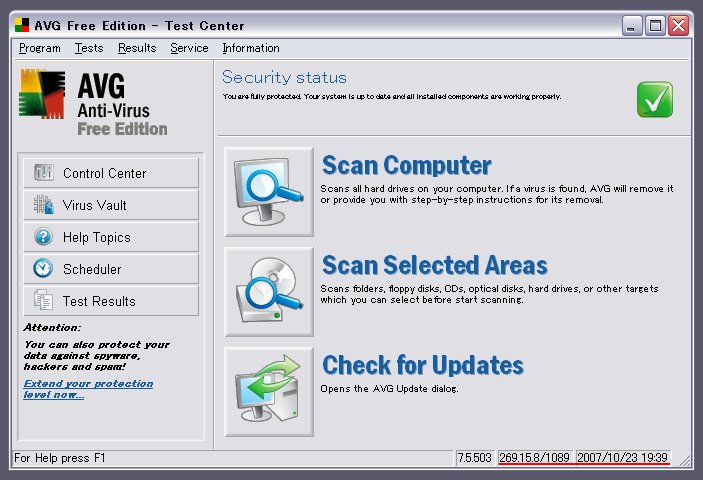Click the Security status heading
This screenshot has width=703, height=480.
point(284,78)
